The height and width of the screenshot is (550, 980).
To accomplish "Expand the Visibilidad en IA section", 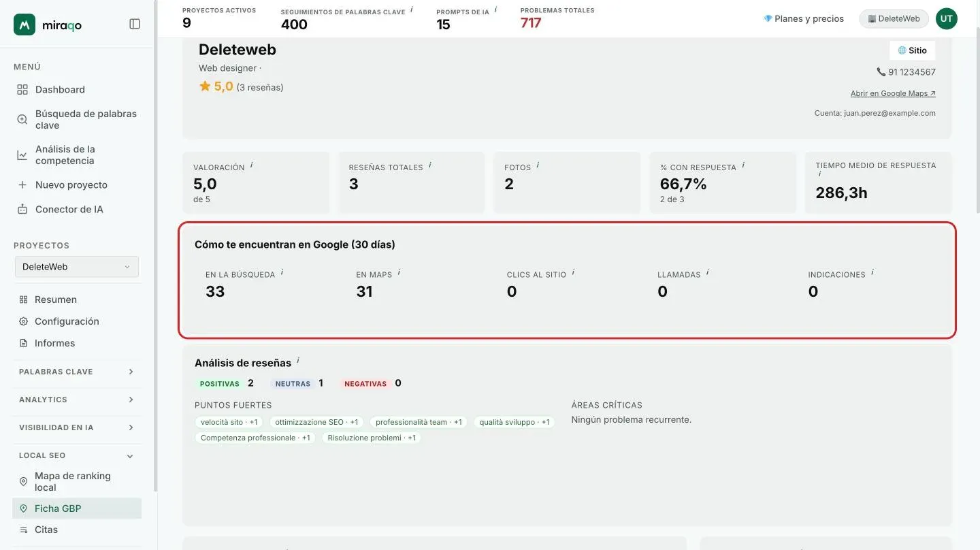I will (77, 427).
